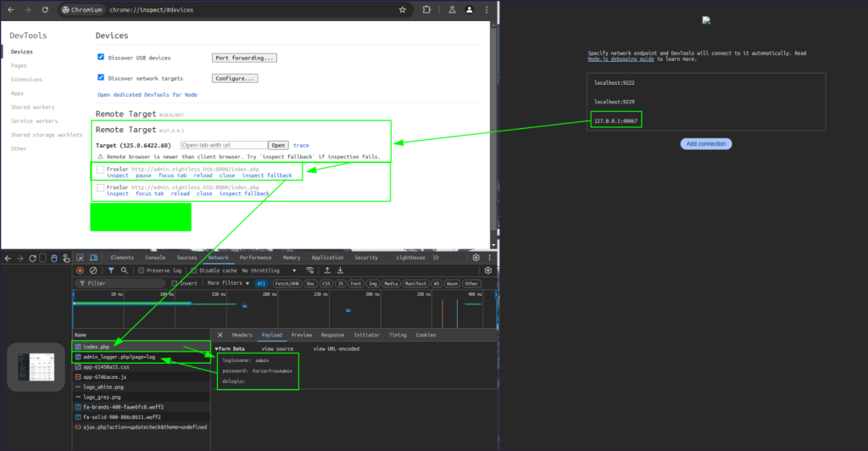Open the browser extensions puzzle icon
Screen dimensions: 868x451
coord(426,10)
